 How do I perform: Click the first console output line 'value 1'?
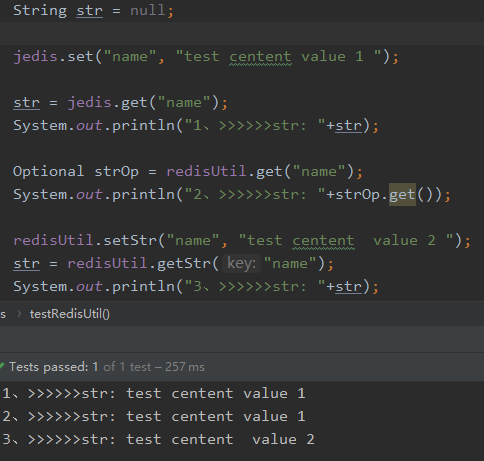[153, 393]
